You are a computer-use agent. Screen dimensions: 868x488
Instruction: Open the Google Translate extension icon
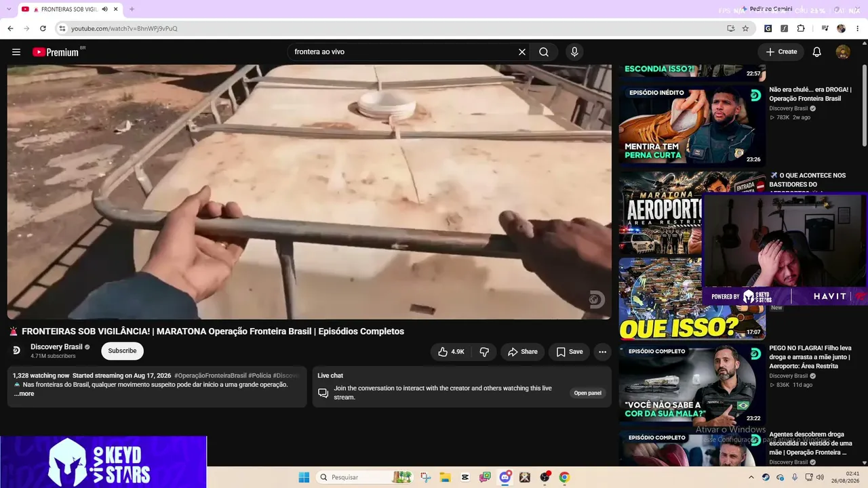(768, 28)
